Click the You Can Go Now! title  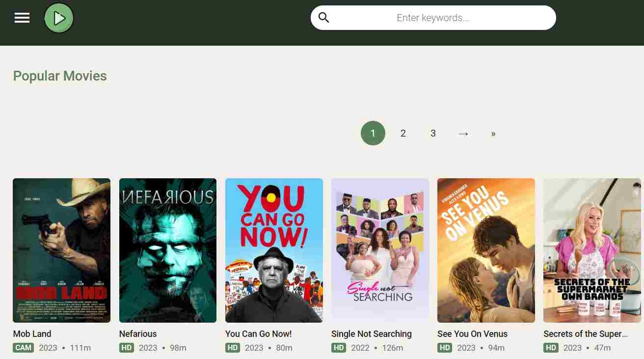259,334
